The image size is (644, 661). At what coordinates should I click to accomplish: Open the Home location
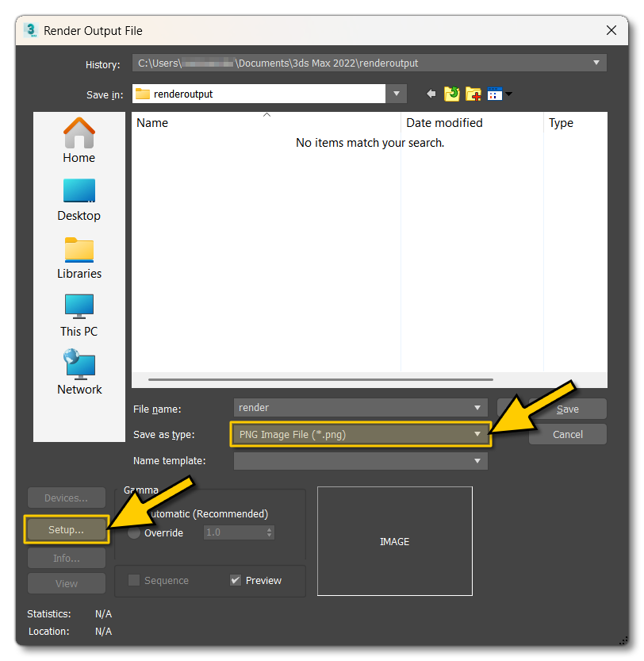(79, 140)
